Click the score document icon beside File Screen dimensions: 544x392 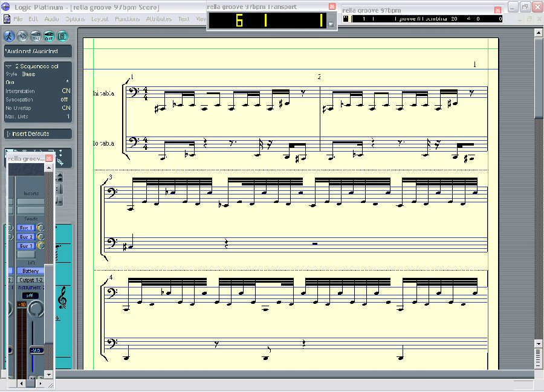coord(7,19)
